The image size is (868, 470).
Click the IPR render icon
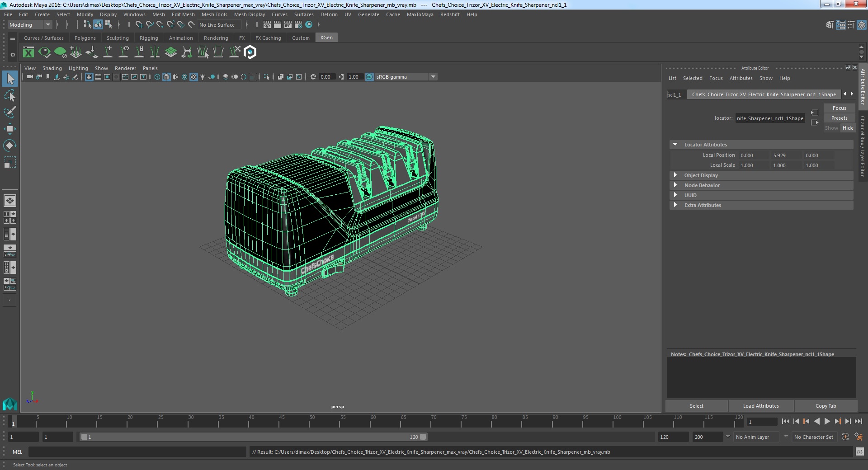pos(288,25)
